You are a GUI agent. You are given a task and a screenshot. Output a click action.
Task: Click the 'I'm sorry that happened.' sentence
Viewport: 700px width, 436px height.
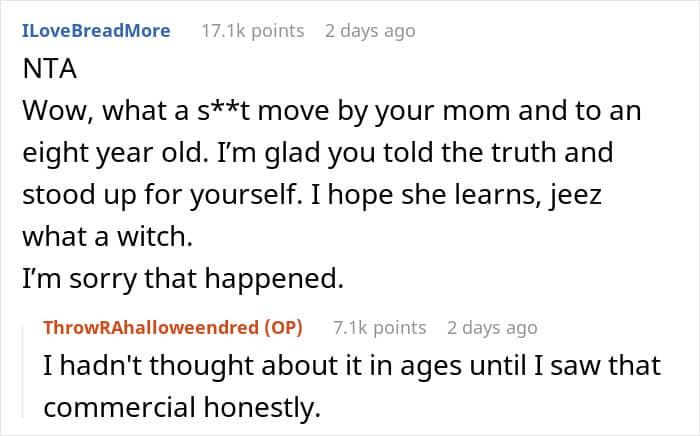tap(182, 280)
